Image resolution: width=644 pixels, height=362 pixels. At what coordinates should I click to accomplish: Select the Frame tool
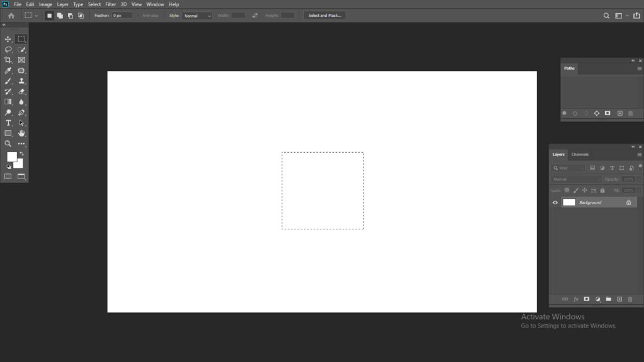pos(21,60)
